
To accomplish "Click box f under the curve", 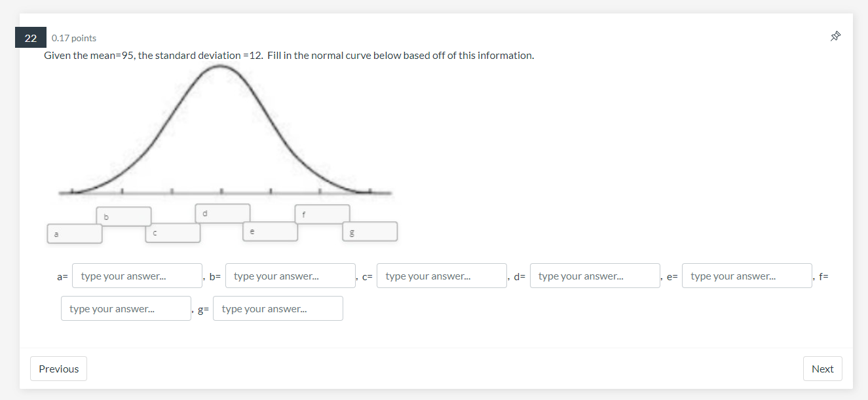I will (x=322, y=214).
